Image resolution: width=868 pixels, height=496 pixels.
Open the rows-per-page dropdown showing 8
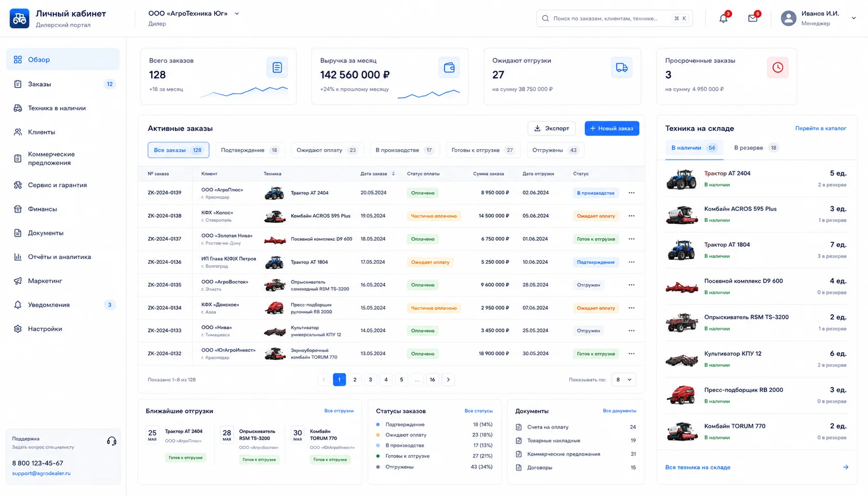point(624,380)
